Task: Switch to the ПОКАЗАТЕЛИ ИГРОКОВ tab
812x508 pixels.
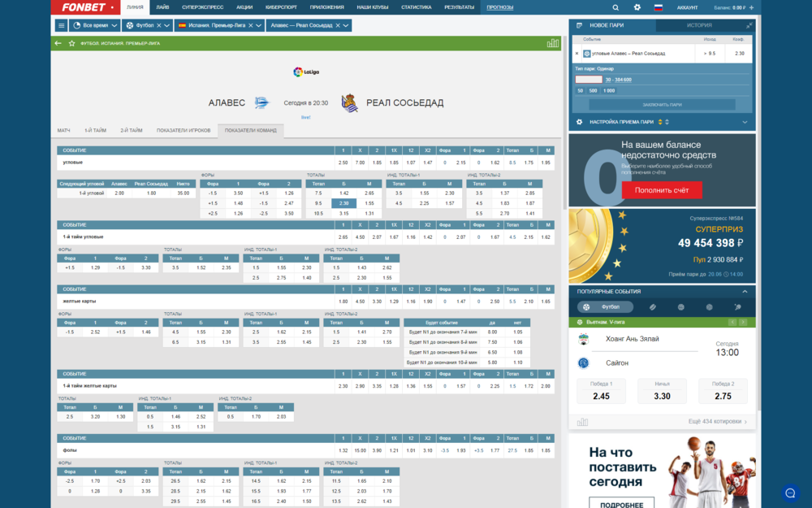Action: pos(184,131)
